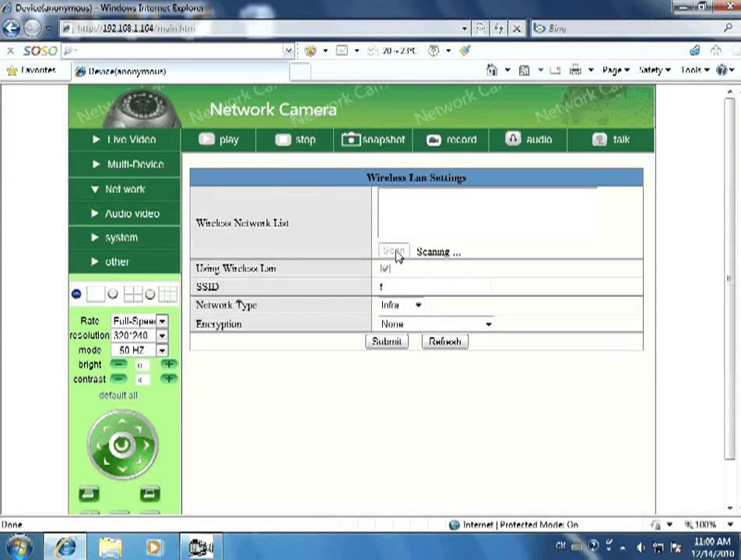Open the Encryption dropdown
741x560 pixels.
(x=436, y=324)
